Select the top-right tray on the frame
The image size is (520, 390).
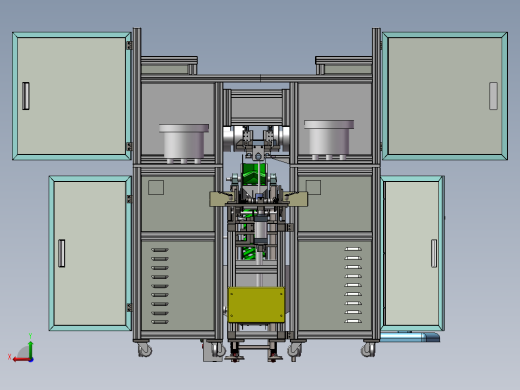tap(344, 65)
